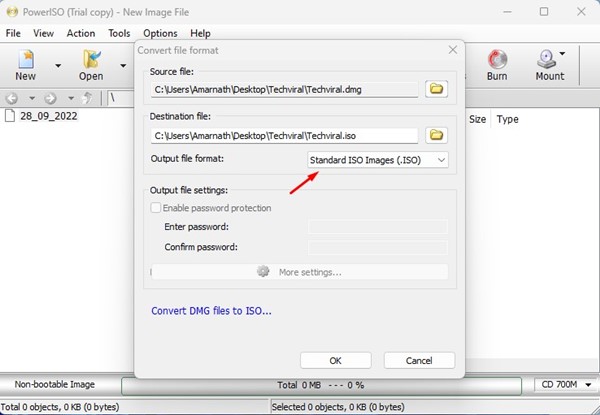Open the Action menu
The image size is (600, 415).
click(x=81, y=33)
